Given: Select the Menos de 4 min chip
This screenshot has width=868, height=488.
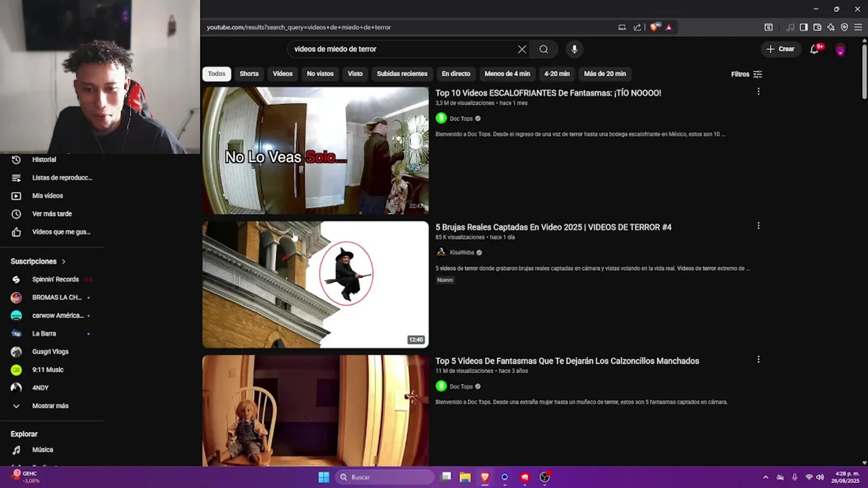Looking at the screenshot, I should pyautogui.click(x=507, y=74).
